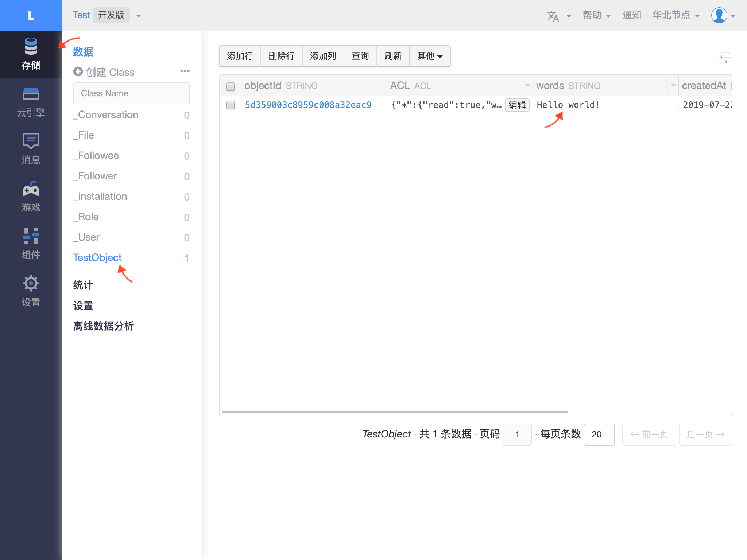Open the 云引擎 (Cloud Engine) section

[31, 101]
